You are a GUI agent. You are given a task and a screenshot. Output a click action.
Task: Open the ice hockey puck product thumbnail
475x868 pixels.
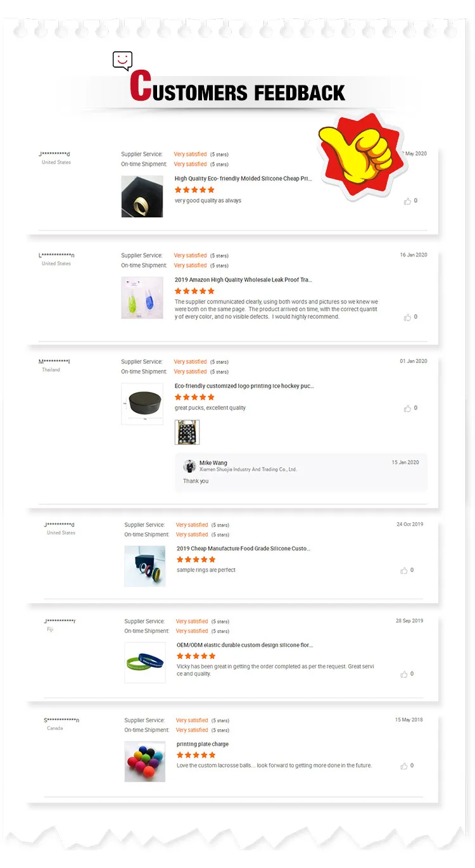point(142,404)
